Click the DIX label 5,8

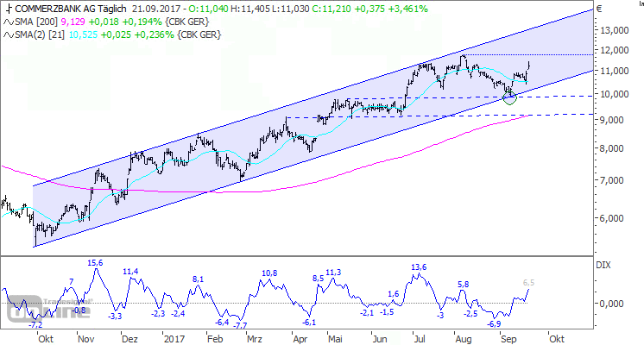point(464,285)
